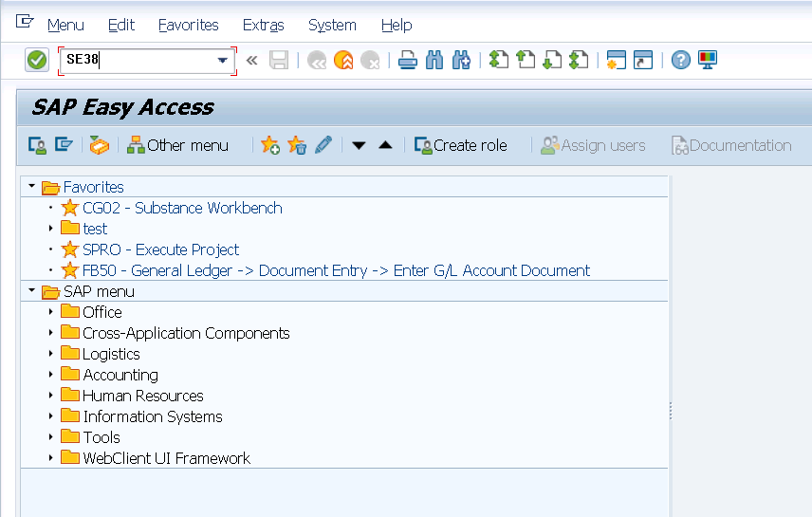Select the Logistics tree label
Viewport: 812px width, 517px height.
[x=111, y=354]
